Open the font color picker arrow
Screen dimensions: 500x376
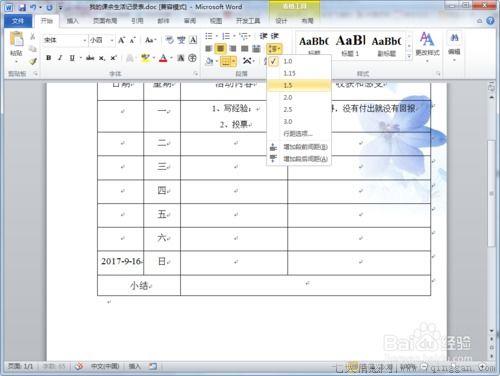(x=171, y=58)
